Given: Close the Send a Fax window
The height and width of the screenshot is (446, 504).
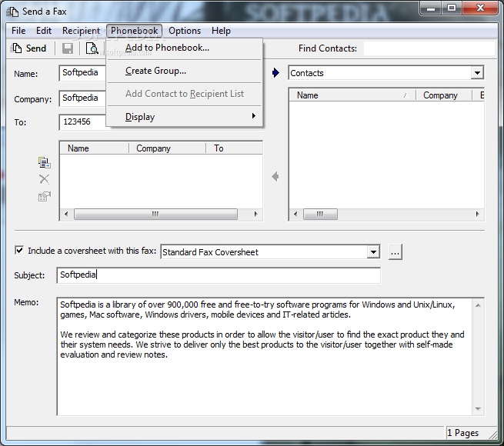Looking at the screenshot, I should (x=480, y=8).
